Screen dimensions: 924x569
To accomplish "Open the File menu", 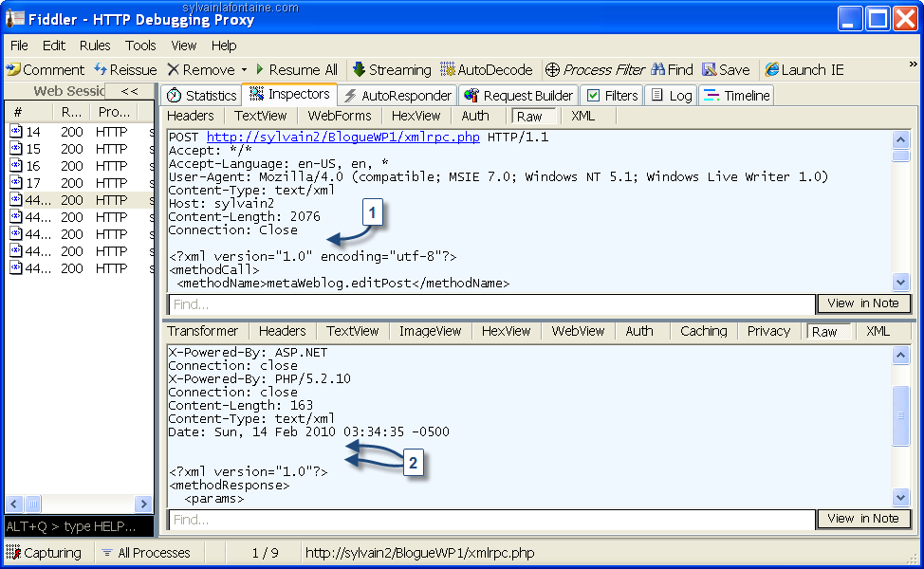I will [19, 46].
